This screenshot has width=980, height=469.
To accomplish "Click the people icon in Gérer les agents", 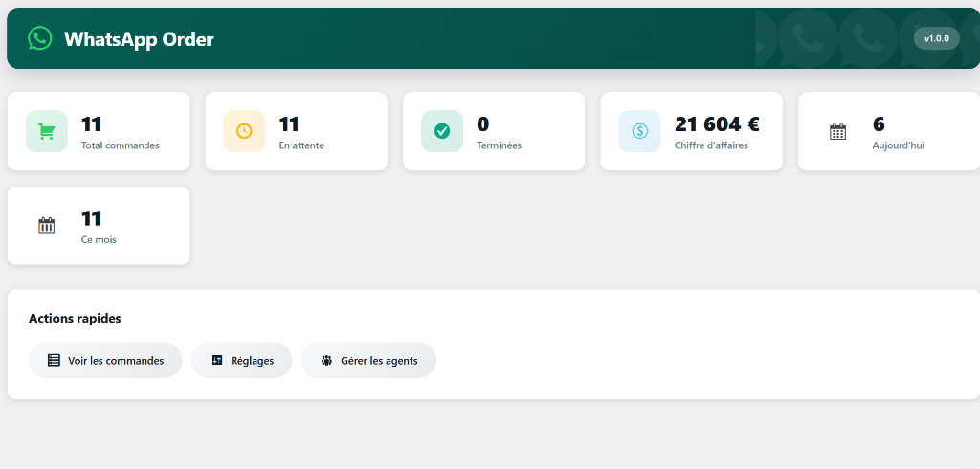I will point(326,361).
